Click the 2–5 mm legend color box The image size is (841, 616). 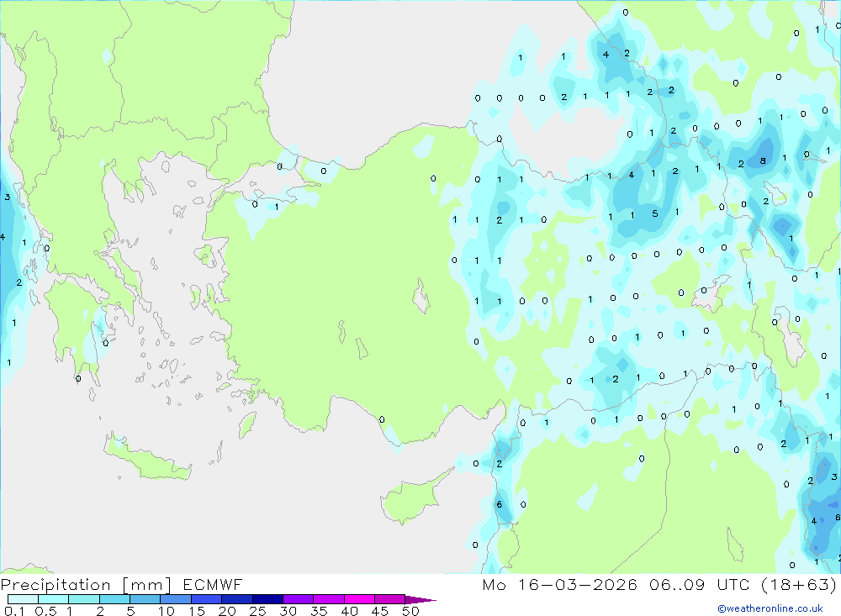(114, 599)
